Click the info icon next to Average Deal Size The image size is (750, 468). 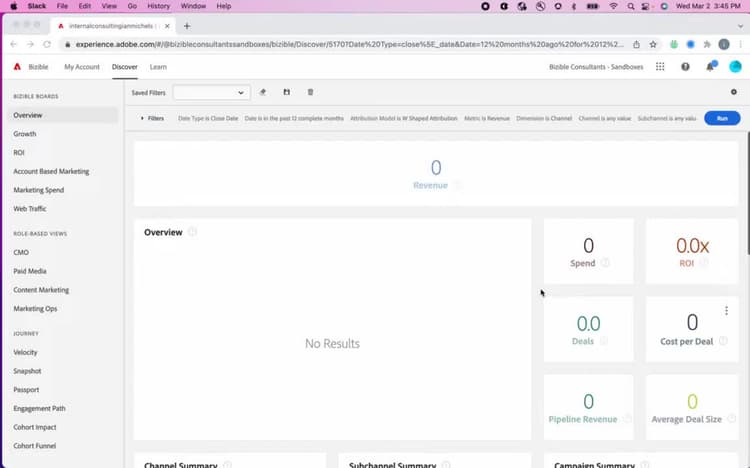(x=732, y=419)
